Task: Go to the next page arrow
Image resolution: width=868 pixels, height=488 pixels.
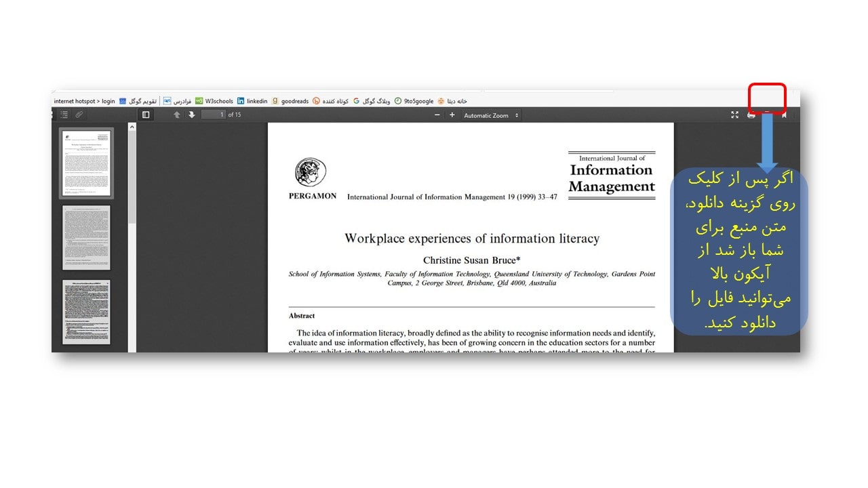Action: [x=192, y=115]
